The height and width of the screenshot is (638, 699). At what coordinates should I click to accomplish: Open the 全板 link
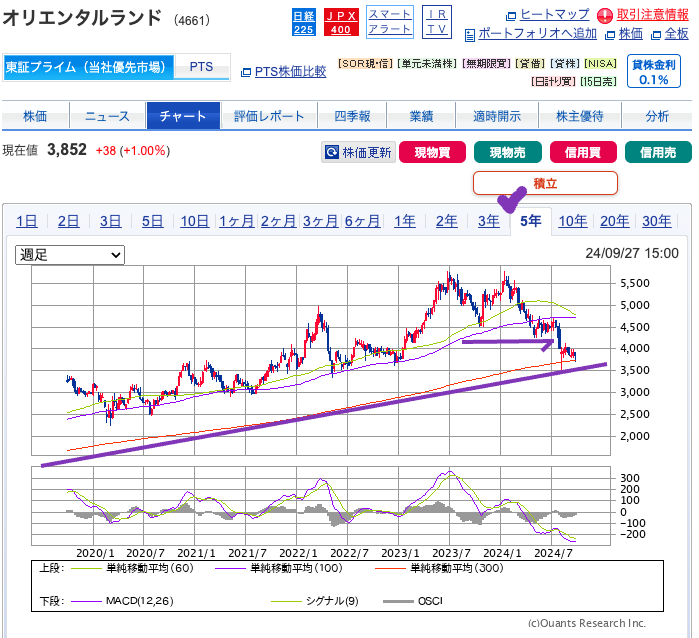[x=676, y=34]
